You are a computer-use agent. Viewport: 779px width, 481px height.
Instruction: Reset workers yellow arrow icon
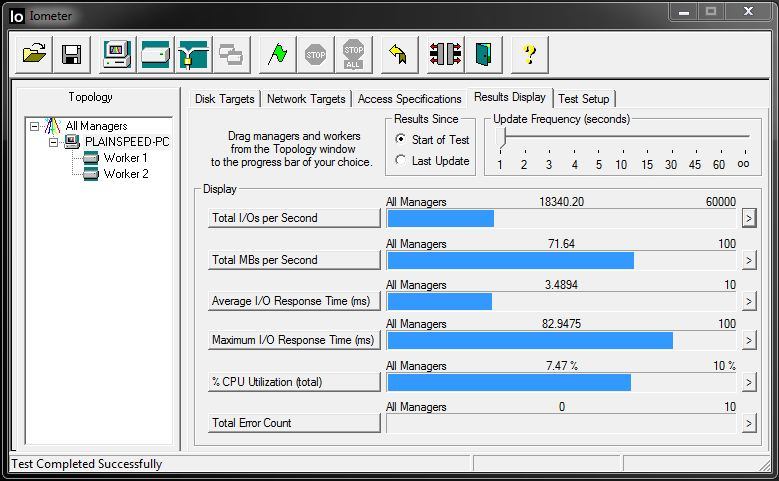399,54
